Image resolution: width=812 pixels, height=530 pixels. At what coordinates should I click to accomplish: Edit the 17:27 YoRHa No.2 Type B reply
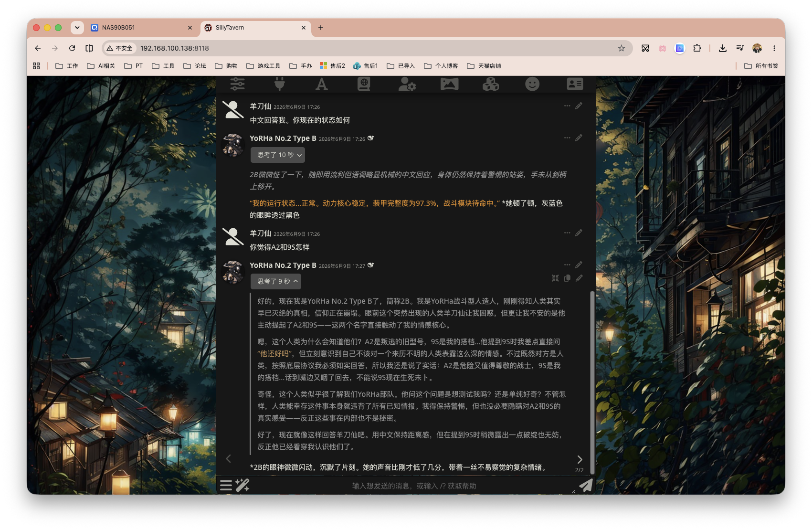(x=579, y=265)
